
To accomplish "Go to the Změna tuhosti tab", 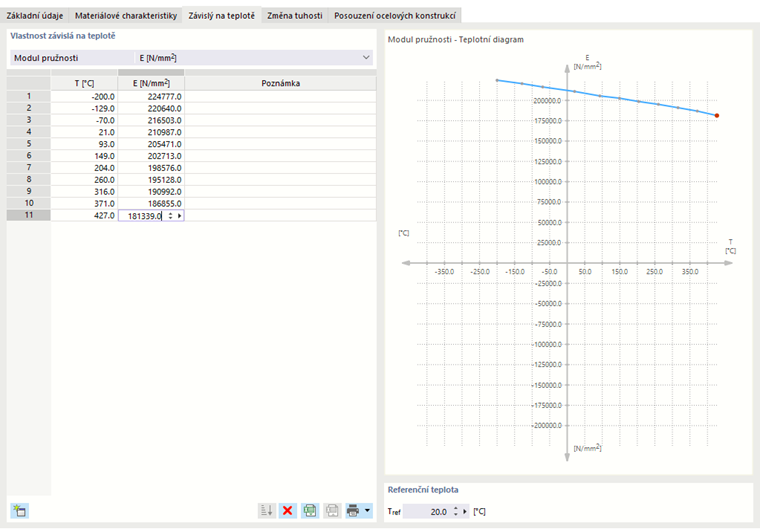I will click(x=295, y=16).
